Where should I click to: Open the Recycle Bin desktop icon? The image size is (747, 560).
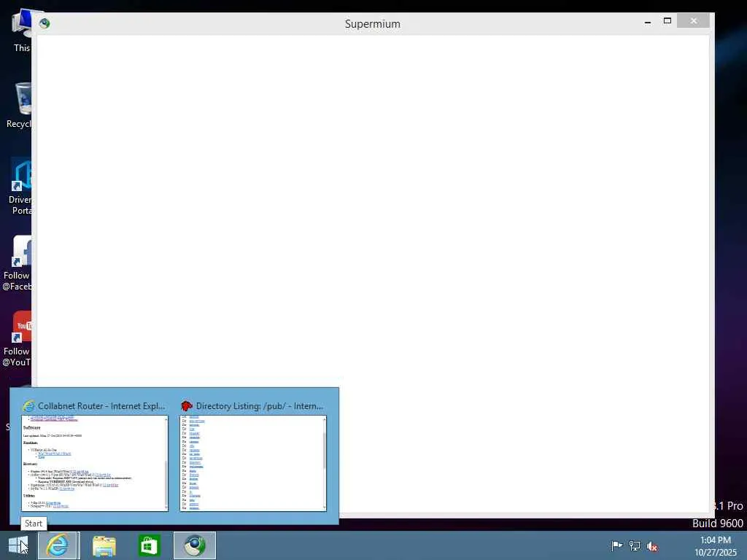[19, 105]
